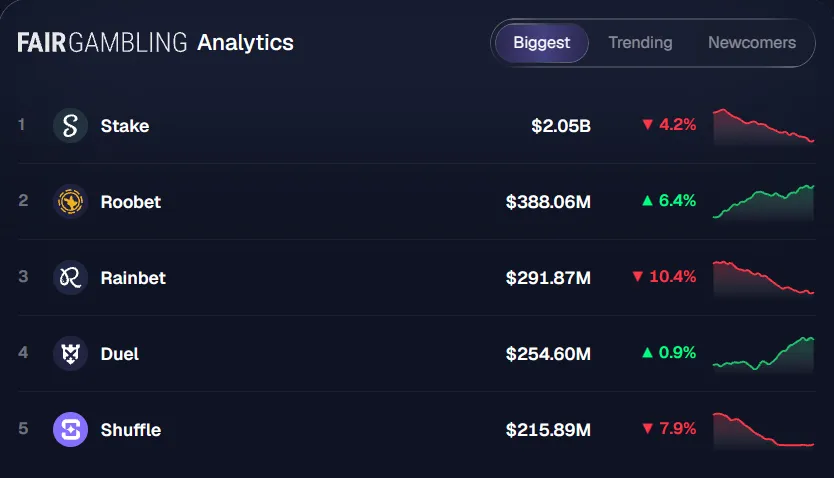Click Rainbet's 10.4% decrease indicator
Viewport: 834px width, 478px height.
[x=664, y=276]
